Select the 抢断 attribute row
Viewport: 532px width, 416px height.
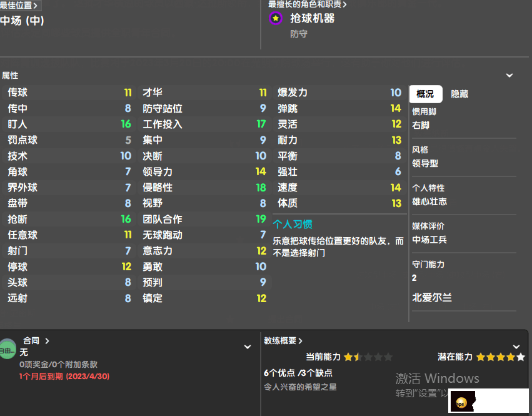click(69, 219)
